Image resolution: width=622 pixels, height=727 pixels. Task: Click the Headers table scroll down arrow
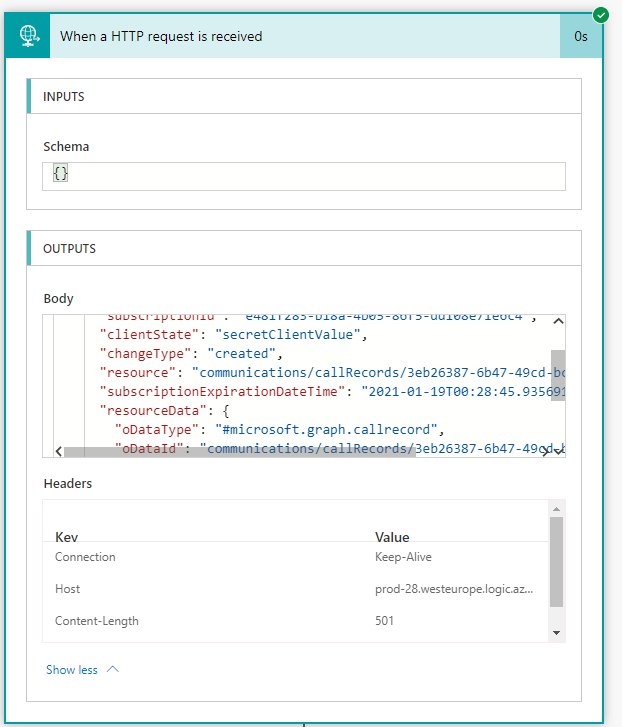(x=557, y=633)
